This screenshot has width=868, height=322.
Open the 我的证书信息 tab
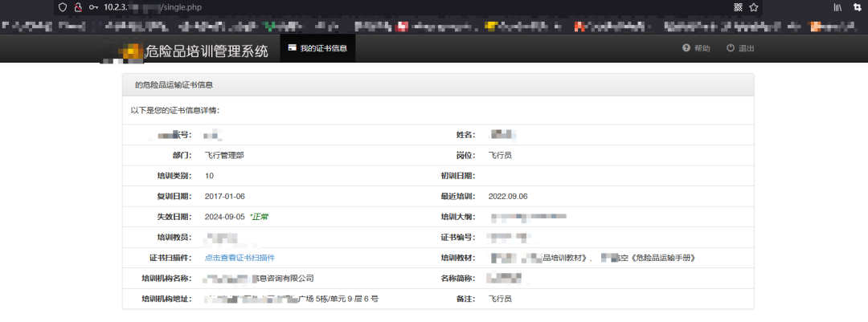pos(317,48)
